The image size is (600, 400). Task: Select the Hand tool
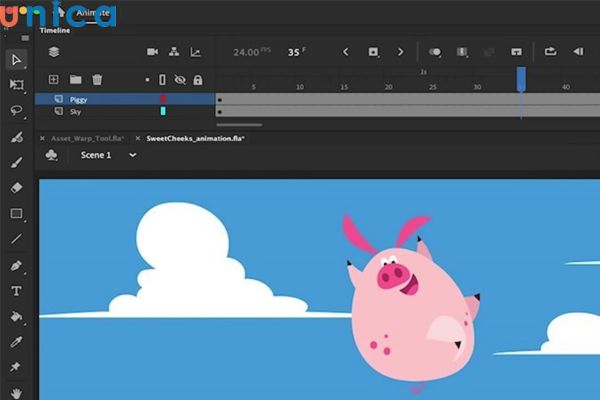coord(16,393)
